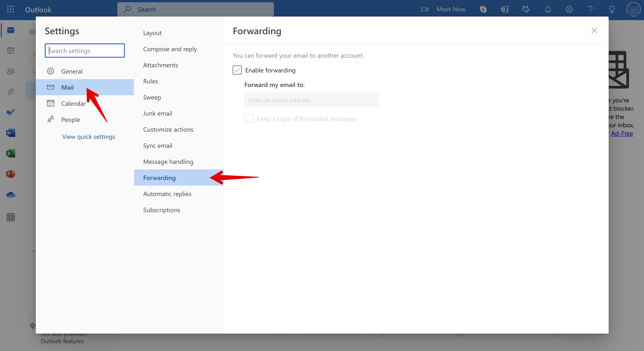Select Automatic replies settings item
This screenshot has height=351, width=644.
click(167, 194)
